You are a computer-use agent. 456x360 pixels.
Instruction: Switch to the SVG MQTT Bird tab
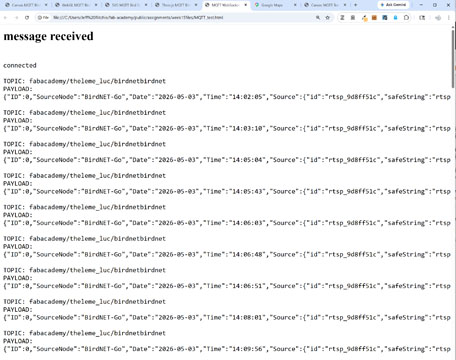pyautogui.click(x=126, y=5)
